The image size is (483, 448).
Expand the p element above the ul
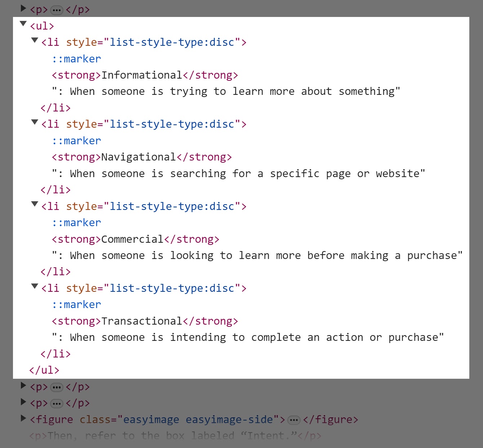[23, 8]
